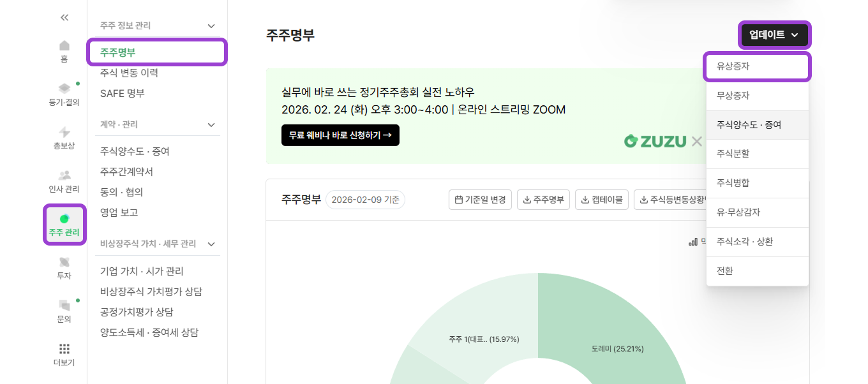Select the 홈 icon in the sidebar
Screen dimensions: 868x384
point(64,47)
